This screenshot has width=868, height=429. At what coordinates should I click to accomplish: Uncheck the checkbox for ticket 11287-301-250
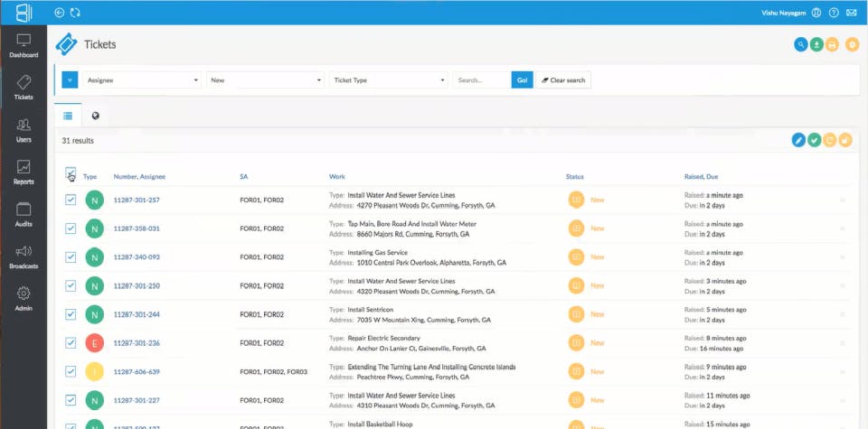71,285
